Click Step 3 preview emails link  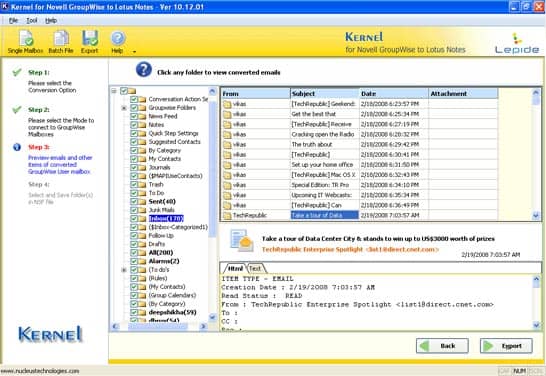[x=60, y=165]
